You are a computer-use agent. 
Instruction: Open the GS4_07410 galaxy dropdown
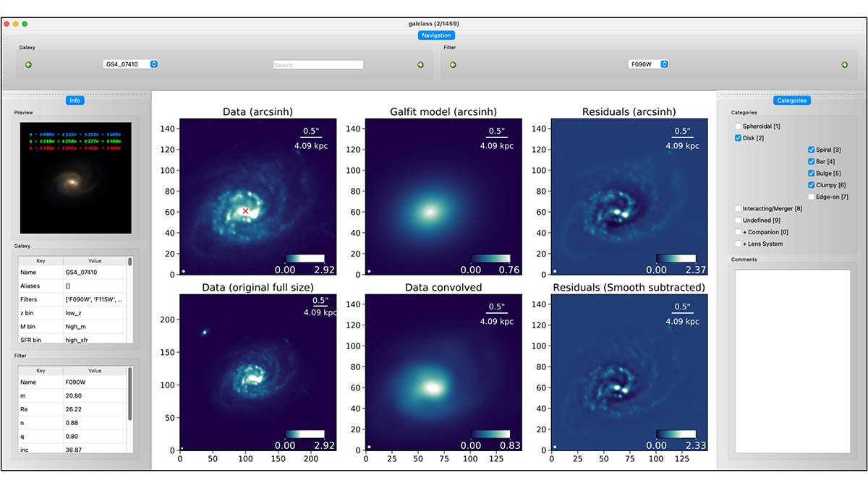click(x=131, y=64)
